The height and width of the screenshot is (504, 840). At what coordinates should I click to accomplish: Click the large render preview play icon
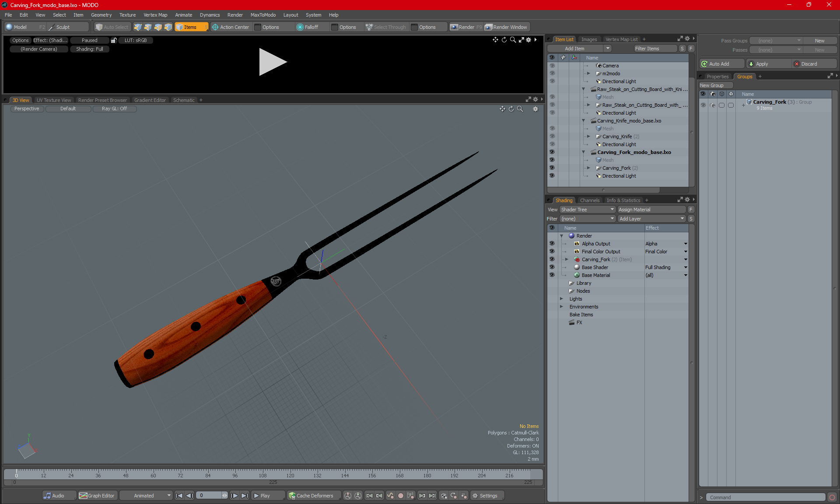click(x=273, y=62)
